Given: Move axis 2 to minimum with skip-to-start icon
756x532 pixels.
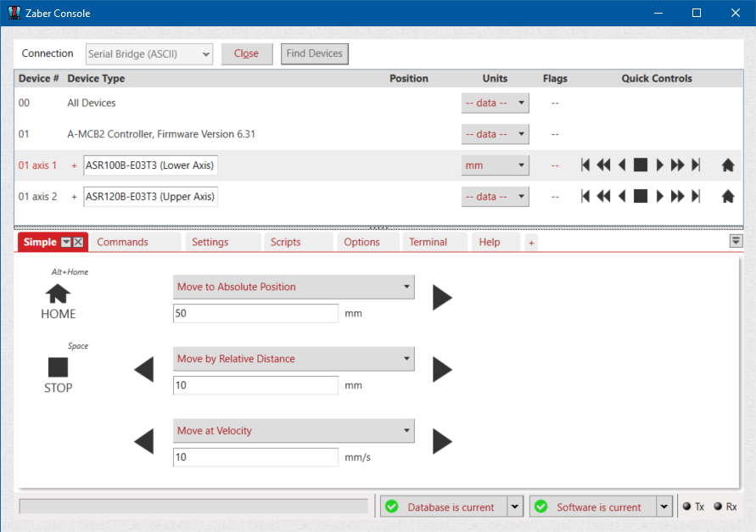Looking at the screenshot, I should pos(585,196).
